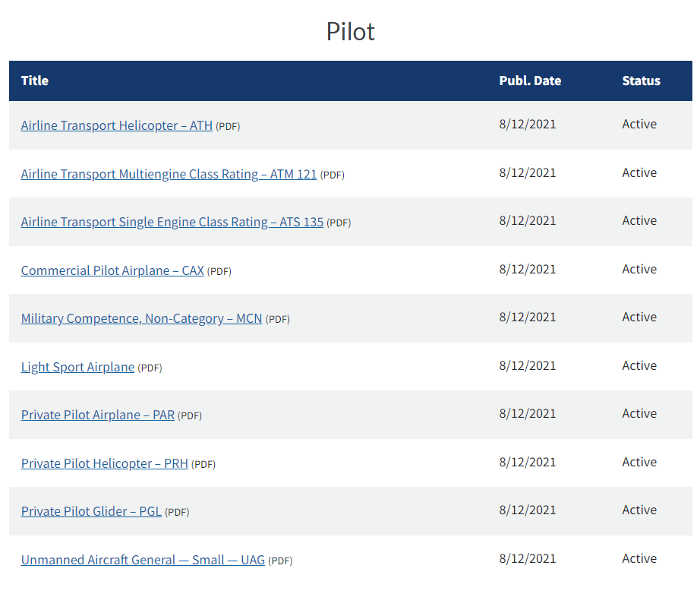This screenshot has width=700, height=597.
Task: Open the PDF next to Light Sport Airplane
Action: coord(150,368)
